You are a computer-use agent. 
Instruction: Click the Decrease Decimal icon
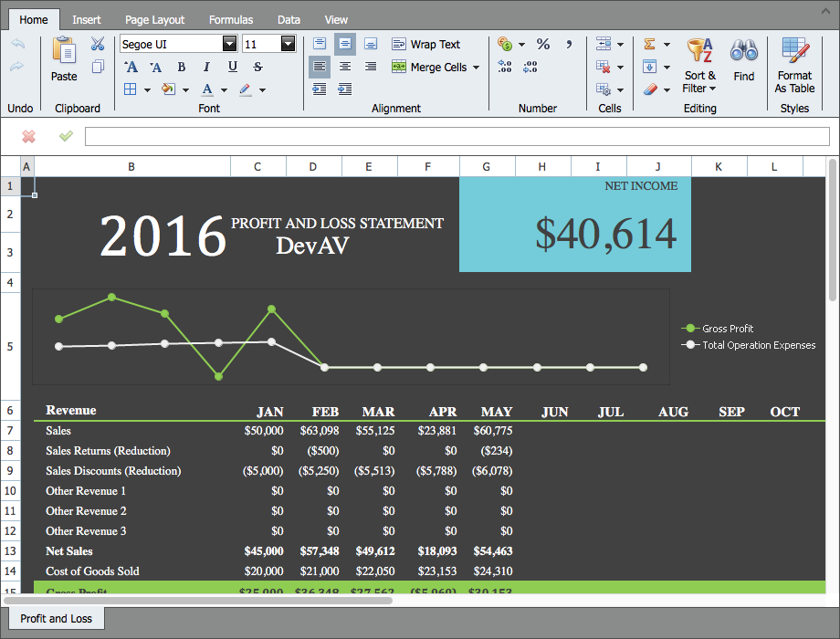pyautogui.click(x=530, y=67)
